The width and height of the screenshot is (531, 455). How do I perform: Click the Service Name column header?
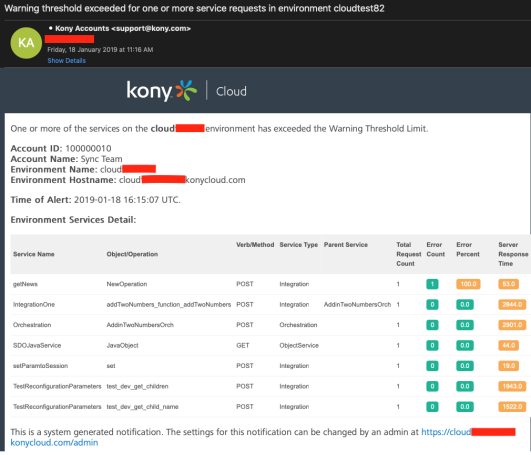click(34, 254)
